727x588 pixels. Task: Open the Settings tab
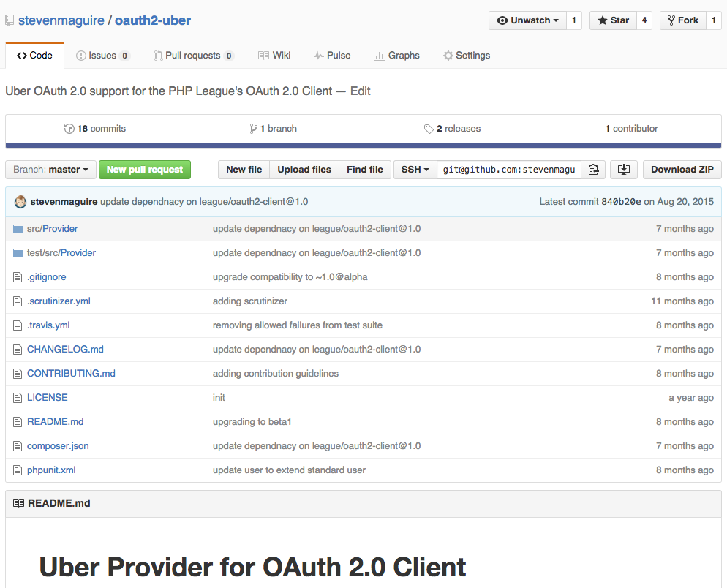point(467,55)
